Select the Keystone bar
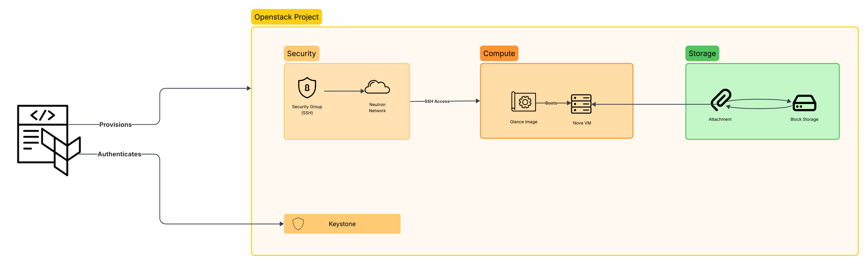 342,224
